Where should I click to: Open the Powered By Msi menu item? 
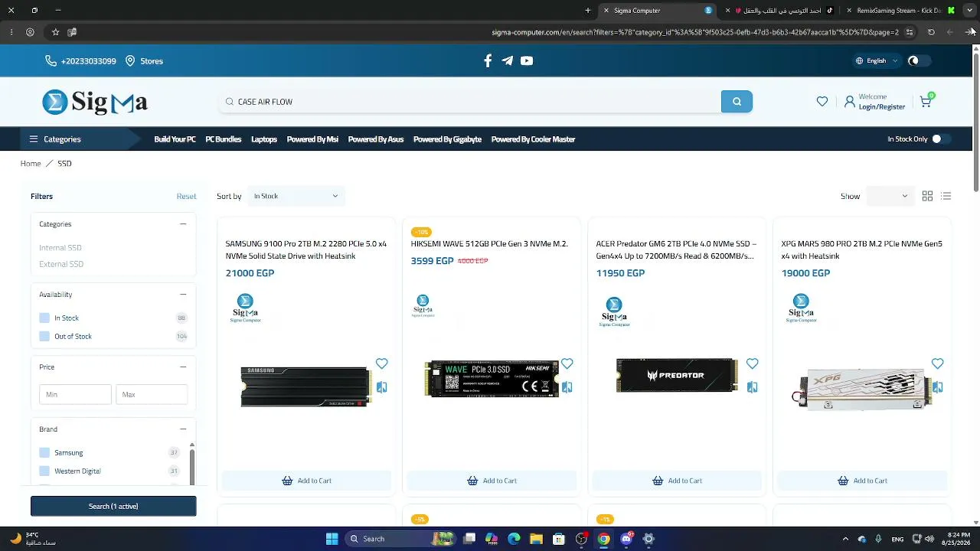tap(312, 139)
